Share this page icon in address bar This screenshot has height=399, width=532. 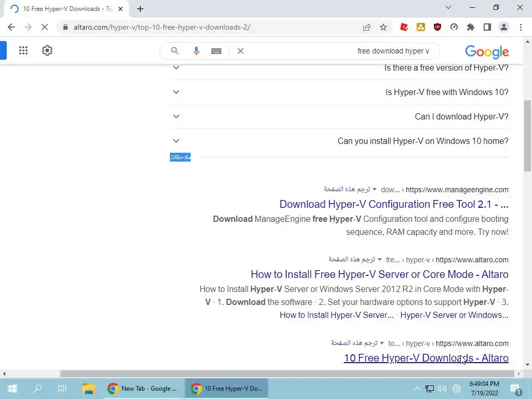pos(367,27)
